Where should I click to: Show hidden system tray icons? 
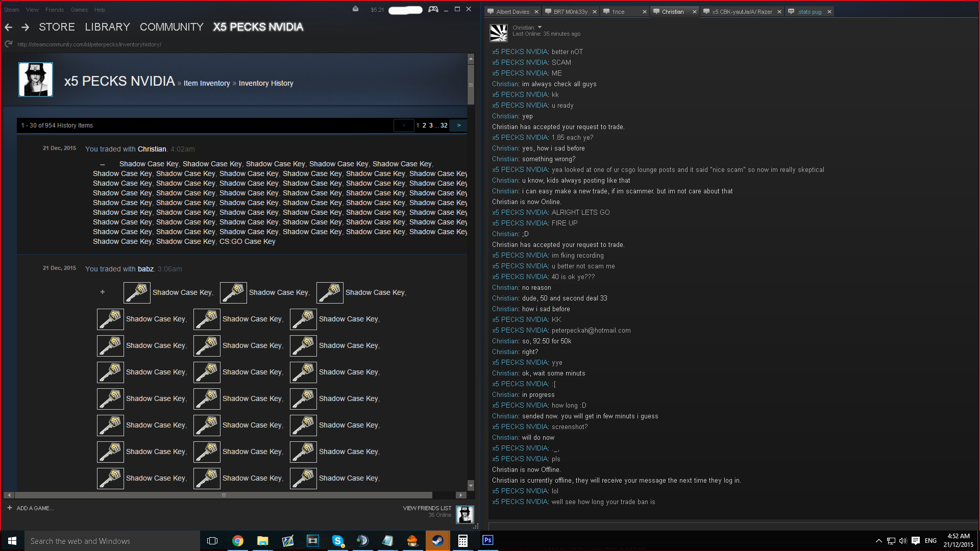tap(878, 541)
